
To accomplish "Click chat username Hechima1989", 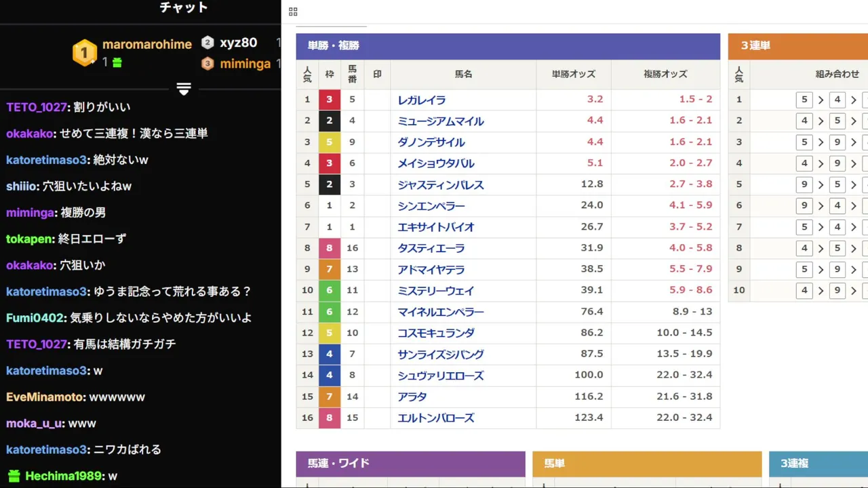I will pyautogui.click(x=64, y=476).
